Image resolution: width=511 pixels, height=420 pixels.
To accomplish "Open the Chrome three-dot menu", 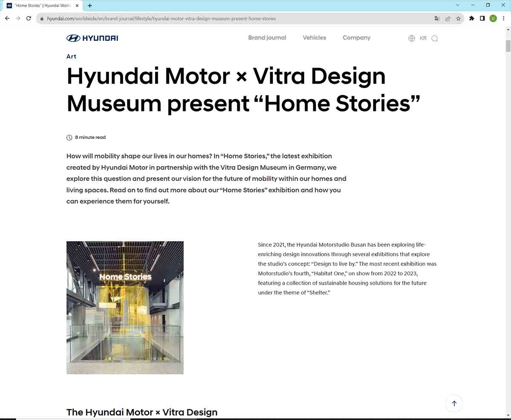I will coord(504,18).
